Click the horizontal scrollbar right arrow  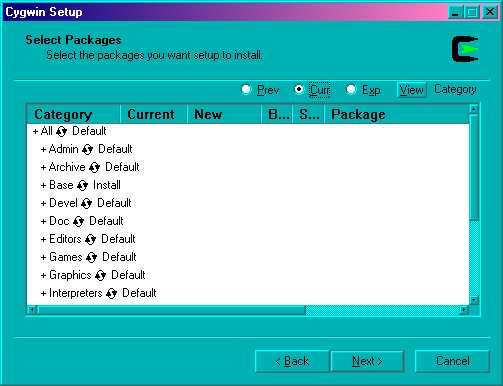464,310
